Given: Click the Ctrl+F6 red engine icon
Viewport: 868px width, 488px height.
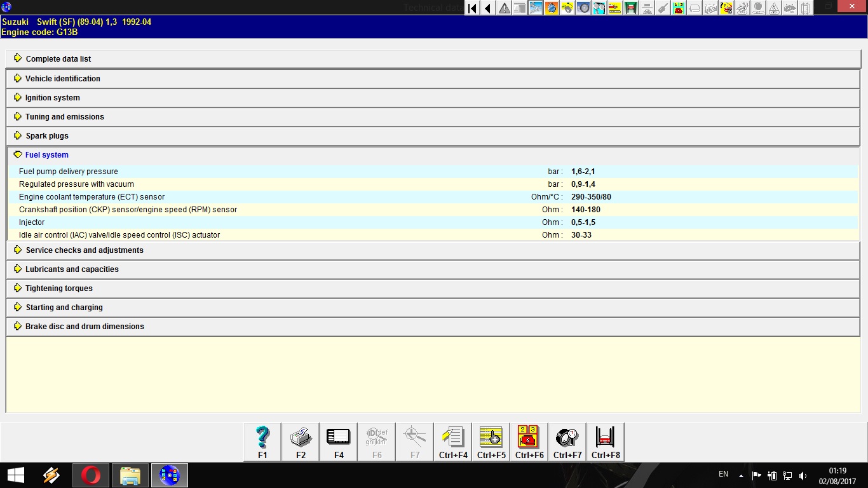Looking at the screenshot, I should 529,442.
